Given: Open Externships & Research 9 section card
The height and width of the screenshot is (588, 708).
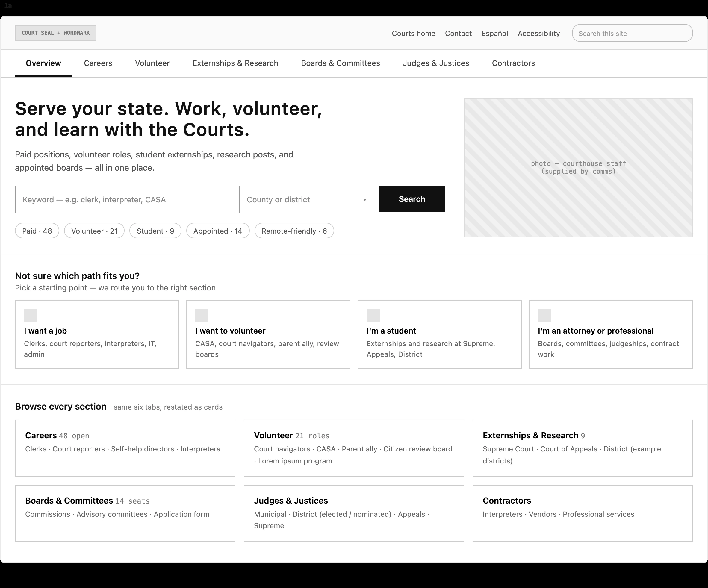Looking at the screenshot, I should click(583, 448).
